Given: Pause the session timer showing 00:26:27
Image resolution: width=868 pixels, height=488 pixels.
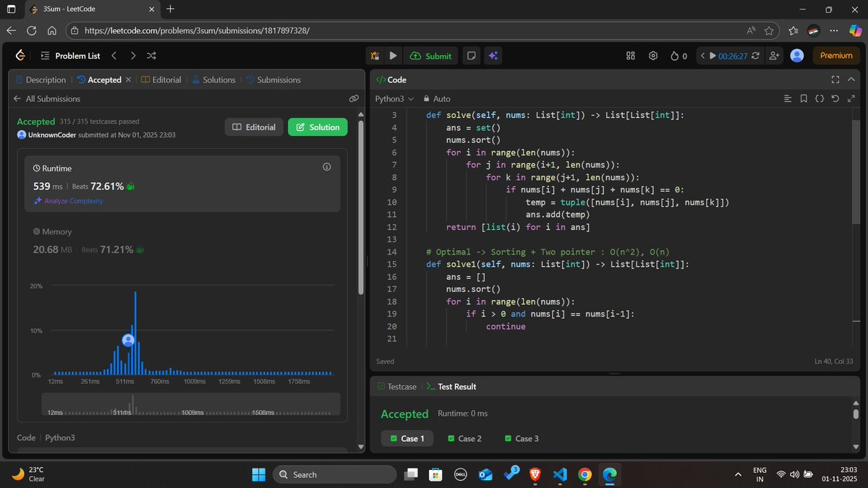Looking at the screenshot, I should [x=712, y=56].
